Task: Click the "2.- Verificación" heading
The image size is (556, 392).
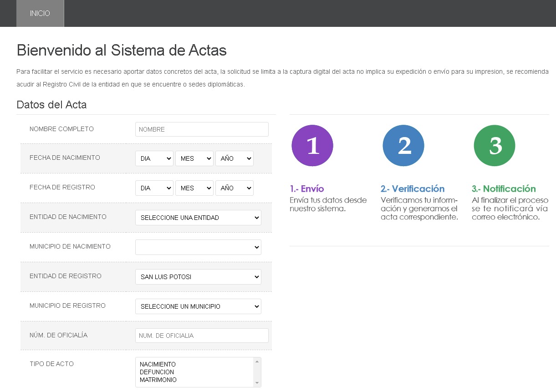Action: point(413,188)
